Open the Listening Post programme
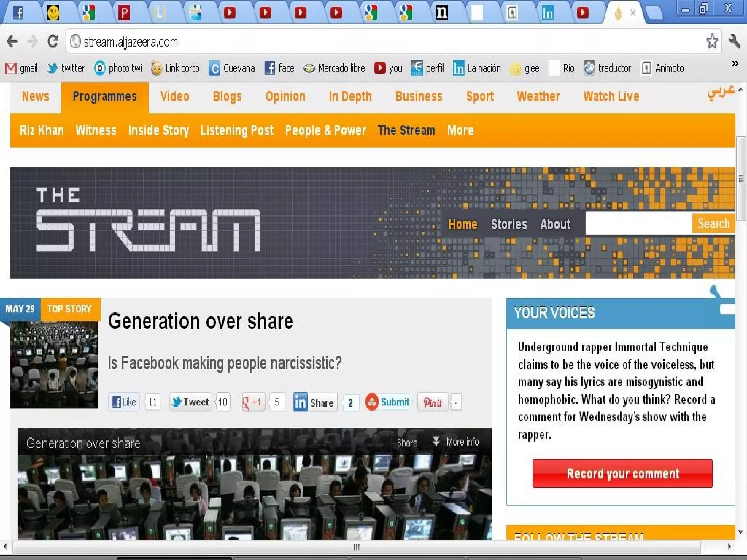 237,131
